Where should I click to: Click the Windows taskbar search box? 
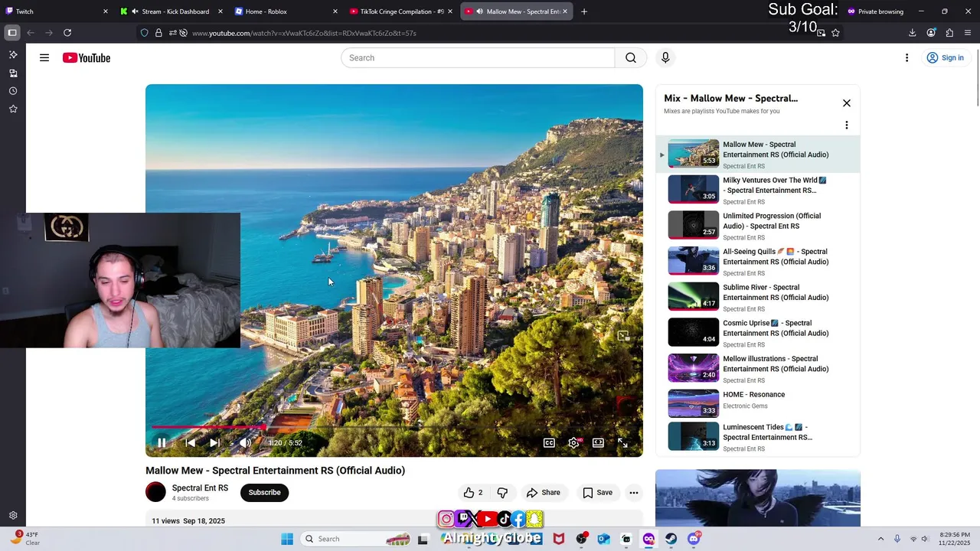356,539
